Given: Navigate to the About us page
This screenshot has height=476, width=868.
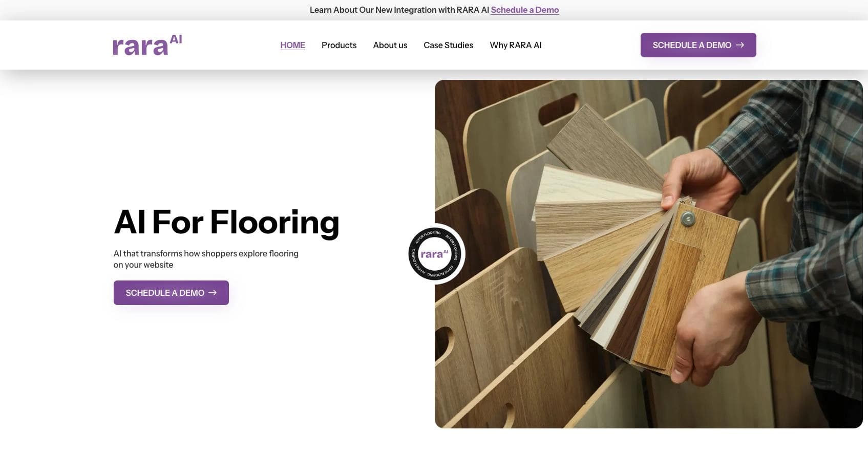Looking at the screenshot, I should (390, 45).
